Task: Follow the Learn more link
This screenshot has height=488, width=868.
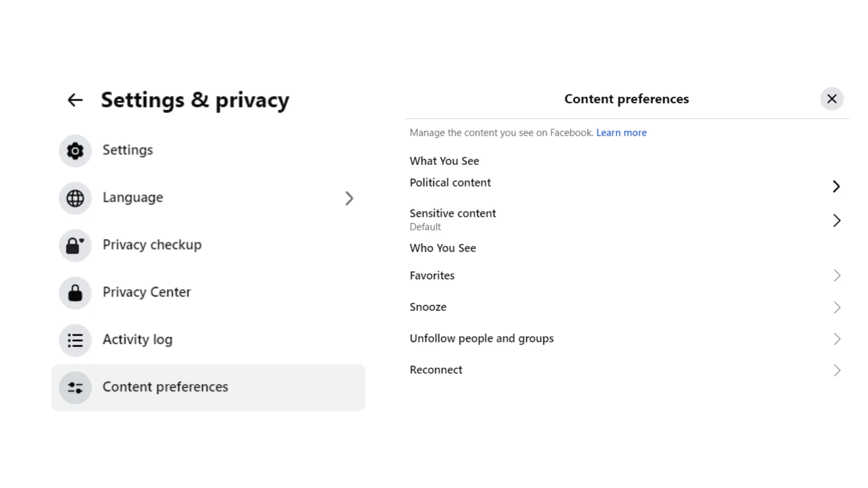Action: 621,133
